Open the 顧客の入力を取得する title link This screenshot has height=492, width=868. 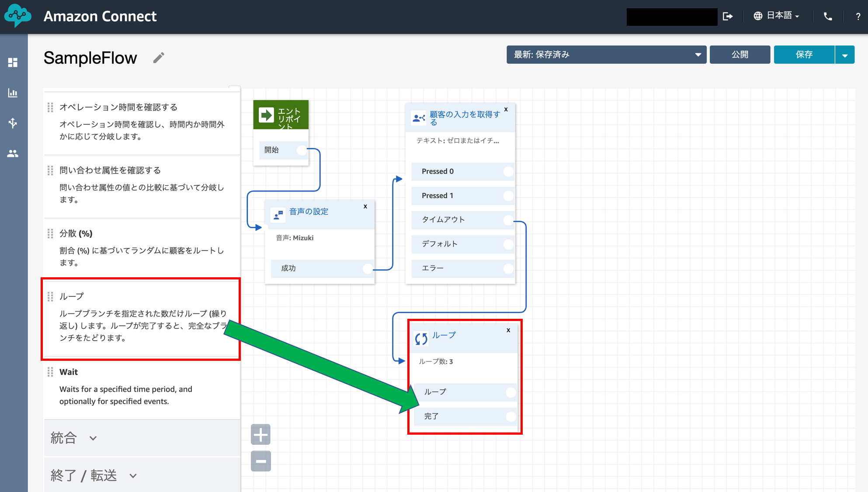click(x=465, y=118)
